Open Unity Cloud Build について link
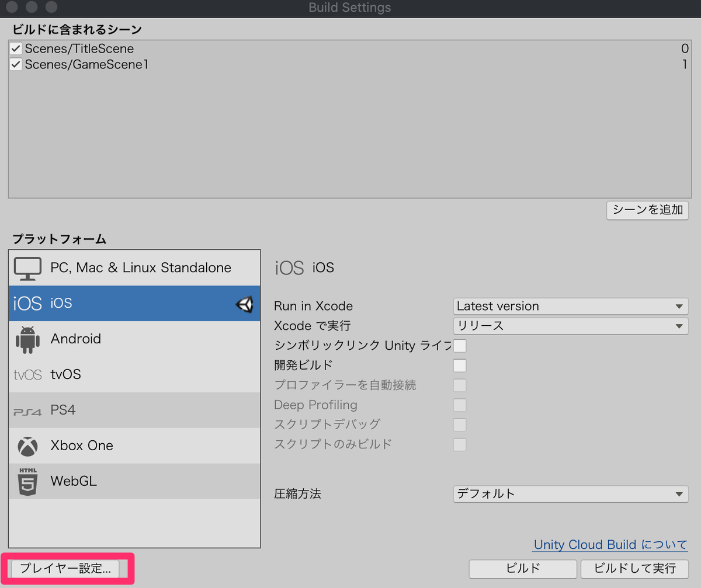The height and width of the screenshot is (588, 701). (x=610, y=545)
